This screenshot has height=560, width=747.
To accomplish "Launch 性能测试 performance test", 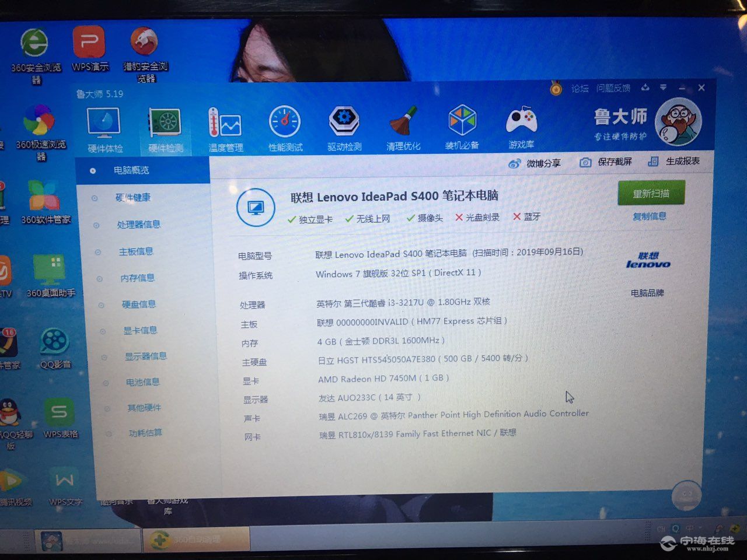I will tap(285, 129).
